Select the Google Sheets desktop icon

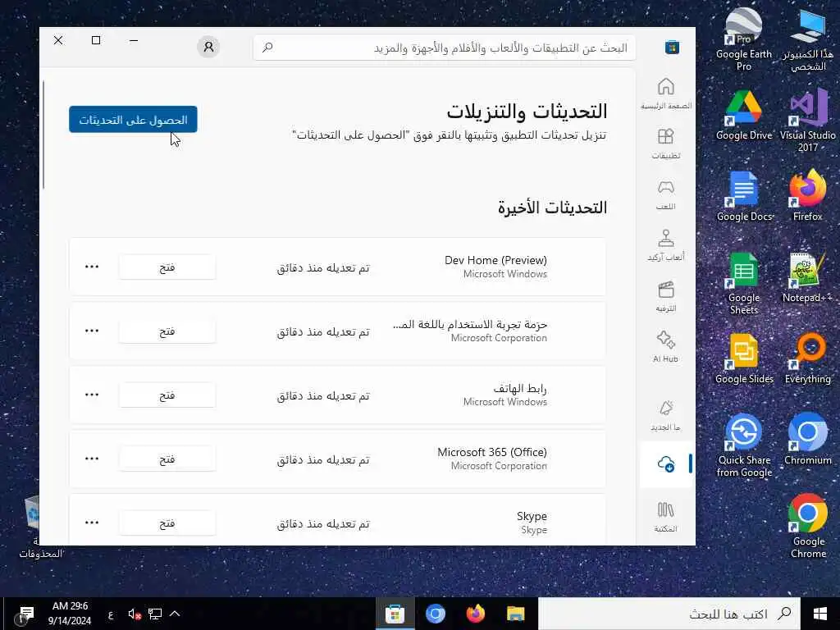click(743, 284)
